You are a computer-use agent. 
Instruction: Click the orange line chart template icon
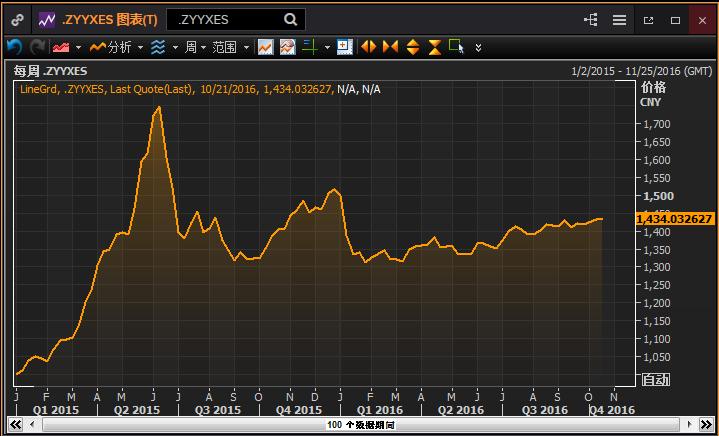(265, 47)
